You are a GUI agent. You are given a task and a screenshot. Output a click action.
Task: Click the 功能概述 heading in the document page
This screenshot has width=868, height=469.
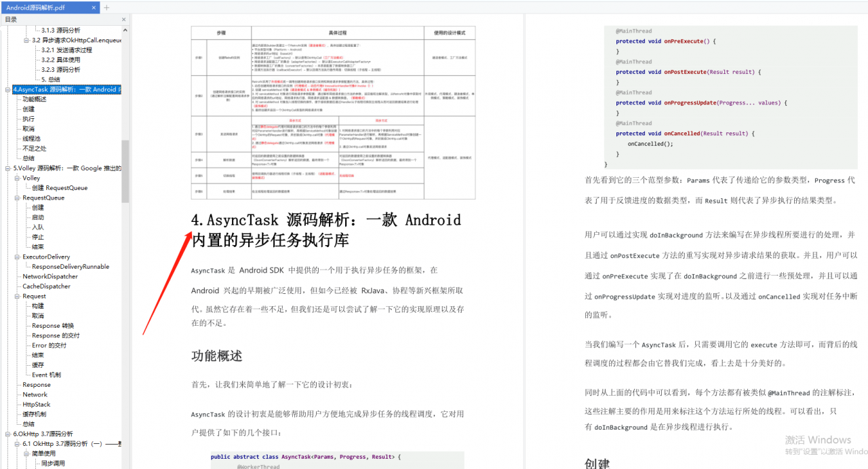coord(216,356)
